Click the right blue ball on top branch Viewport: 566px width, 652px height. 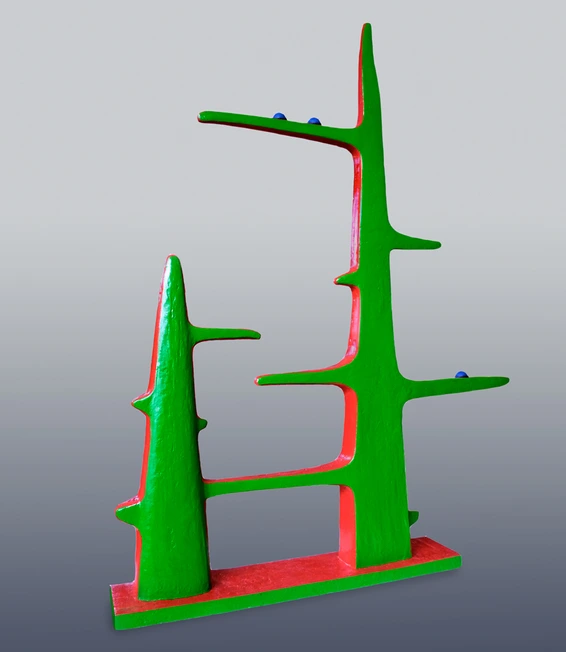[x=314, y=121]
